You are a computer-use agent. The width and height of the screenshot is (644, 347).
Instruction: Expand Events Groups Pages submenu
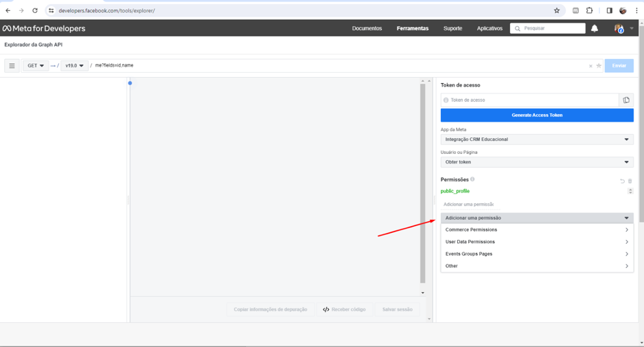pyautogui.click(x=537, y=254)
